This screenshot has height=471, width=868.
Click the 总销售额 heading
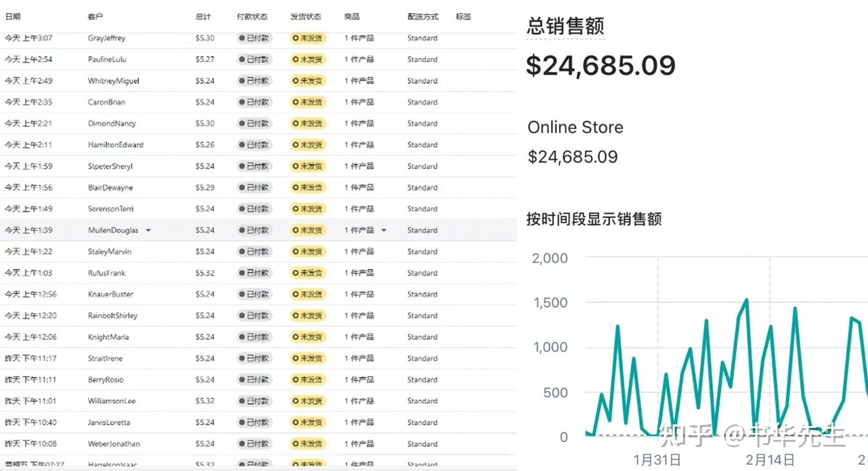click(x=565, y=26)
